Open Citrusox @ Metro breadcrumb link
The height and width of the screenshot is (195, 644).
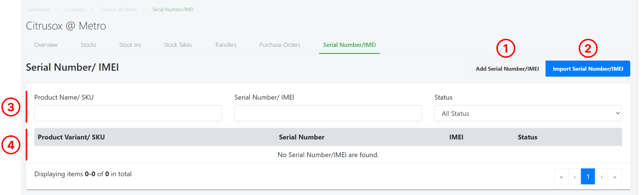pos(118,9)
